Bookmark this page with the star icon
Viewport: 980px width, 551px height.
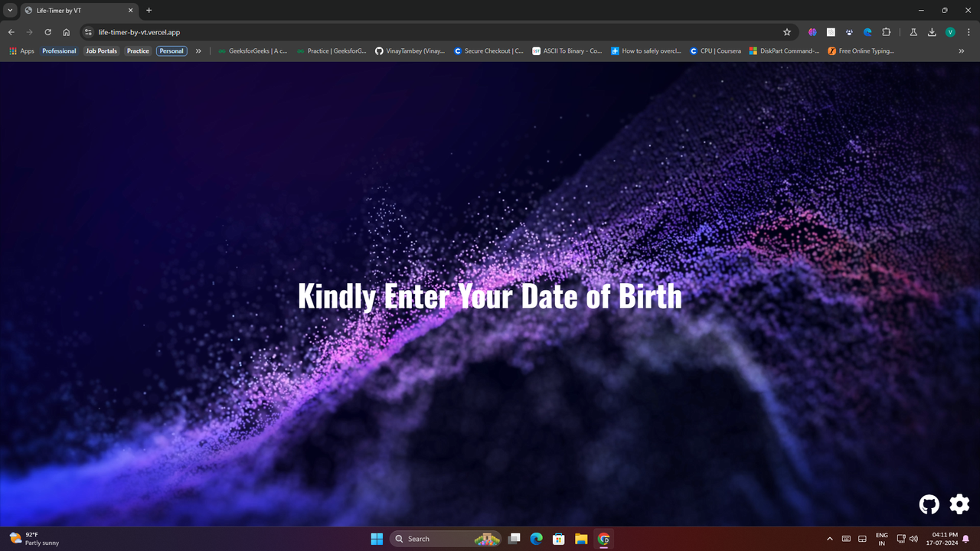[x=787, y=32]
